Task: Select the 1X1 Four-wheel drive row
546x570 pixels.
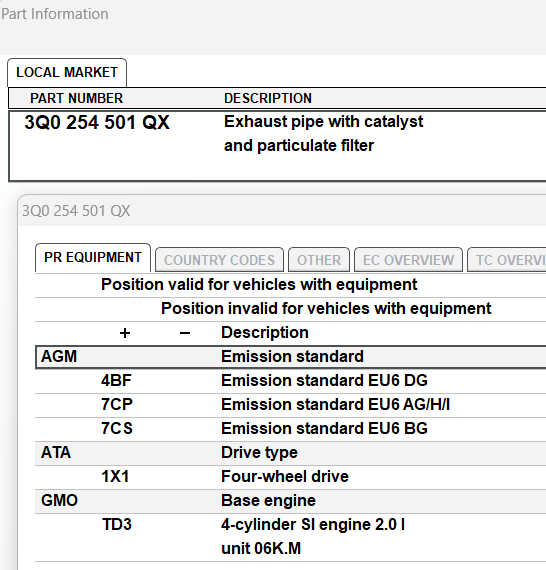Action: (291, 477)
